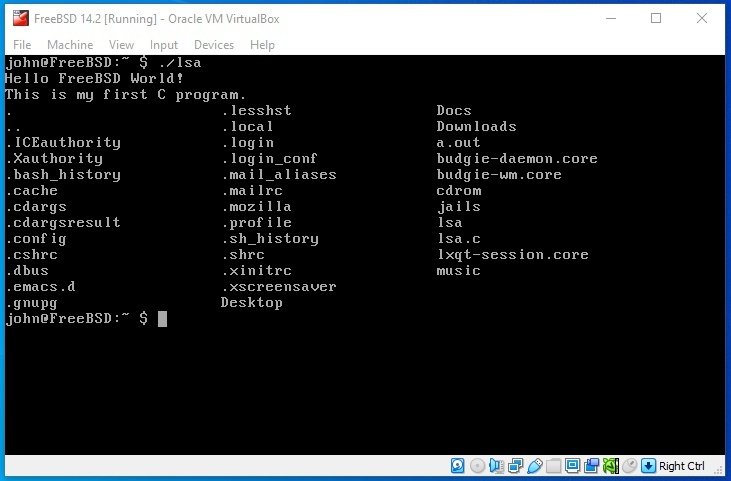This screenshot has height=481, width=731.
Task: Open the Machine menu
Action: point(69,45)
